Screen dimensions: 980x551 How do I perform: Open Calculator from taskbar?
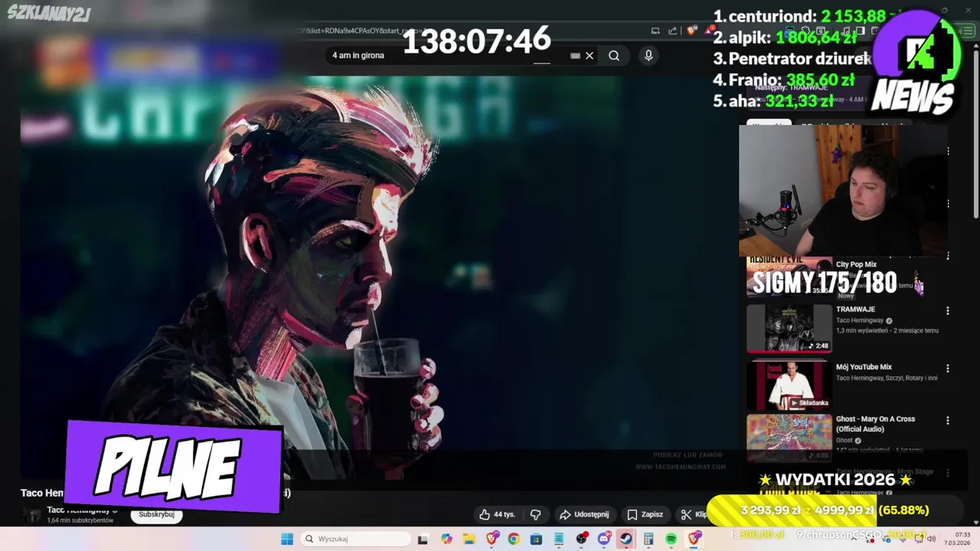(x=648, y=539)
